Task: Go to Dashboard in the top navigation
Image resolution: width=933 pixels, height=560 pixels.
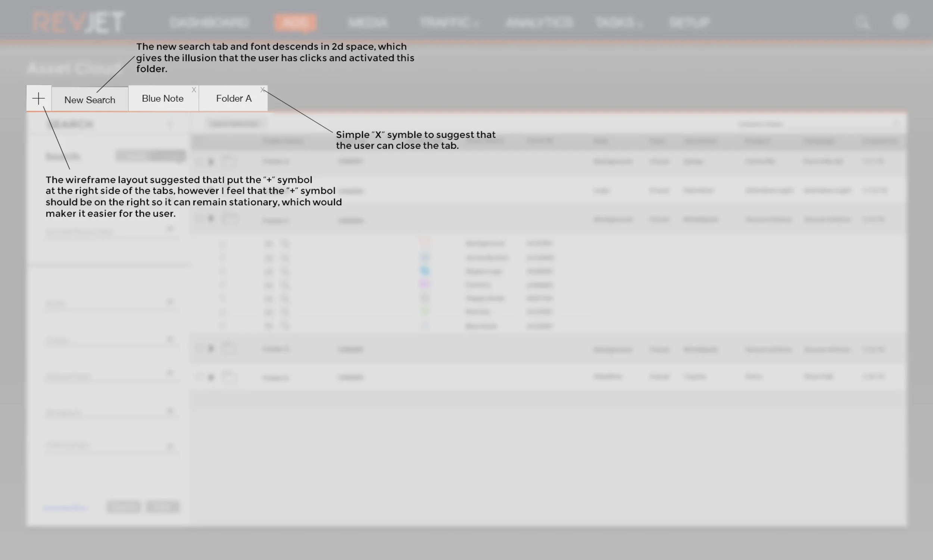Action: (209, 23)
